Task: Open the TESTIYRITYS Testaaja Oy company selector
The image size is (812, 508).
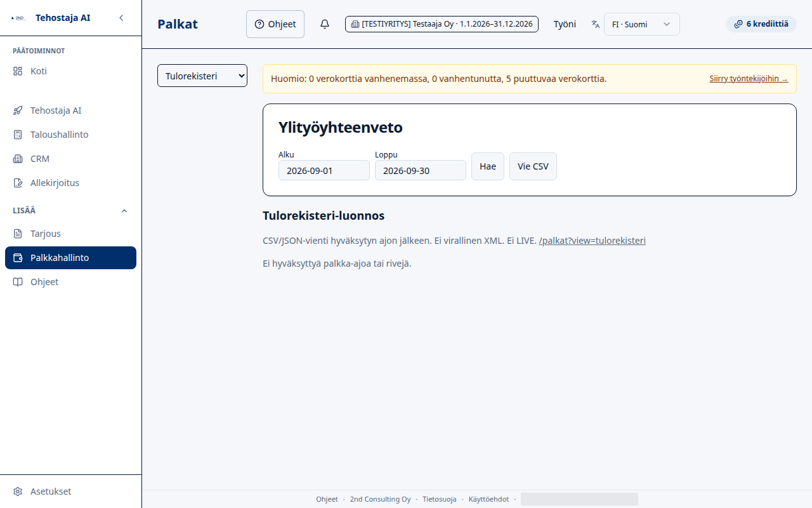Action: click(x=442, y=24)
